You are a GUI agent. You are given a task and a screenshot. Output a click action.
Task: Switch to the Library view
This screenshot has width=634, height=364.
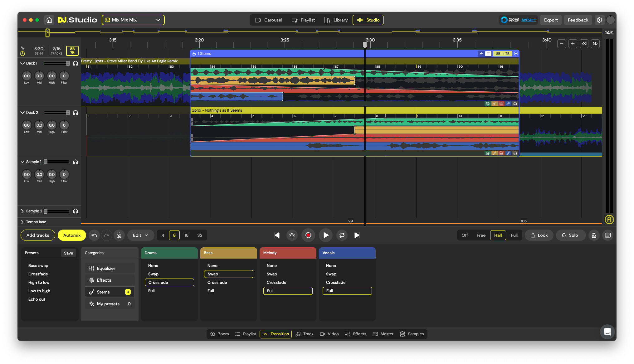click(x=336, y=20)
